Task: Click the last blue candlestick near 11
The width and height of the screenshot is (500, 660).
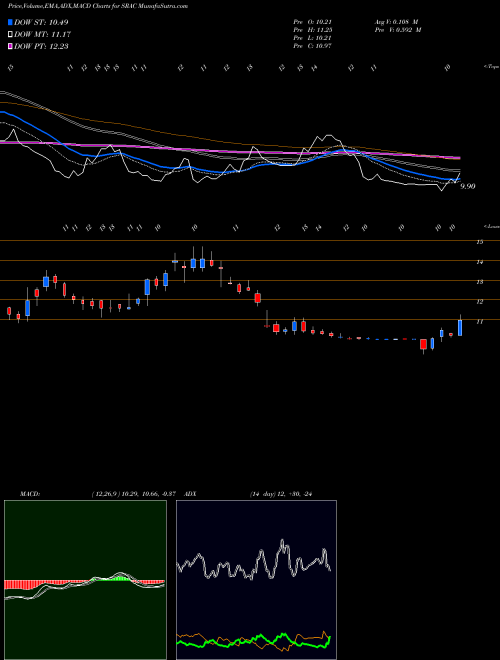Action: point(460,327)
